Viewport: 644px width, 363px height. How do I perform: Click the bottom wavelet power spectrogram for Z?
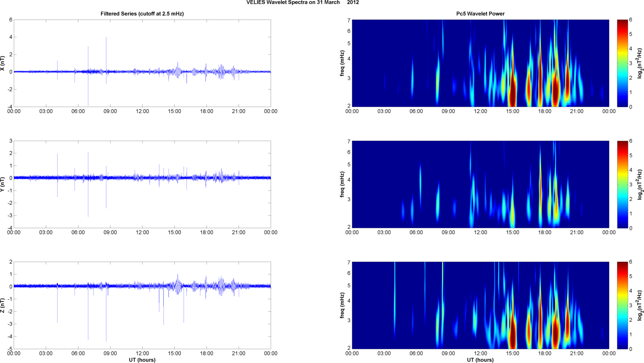pos(480,305)
